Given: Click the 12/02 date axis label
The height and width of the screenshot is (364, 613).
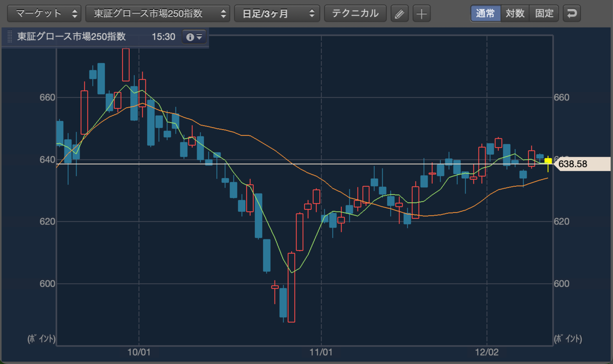Looking at the screenshot, I should [487, 352].
